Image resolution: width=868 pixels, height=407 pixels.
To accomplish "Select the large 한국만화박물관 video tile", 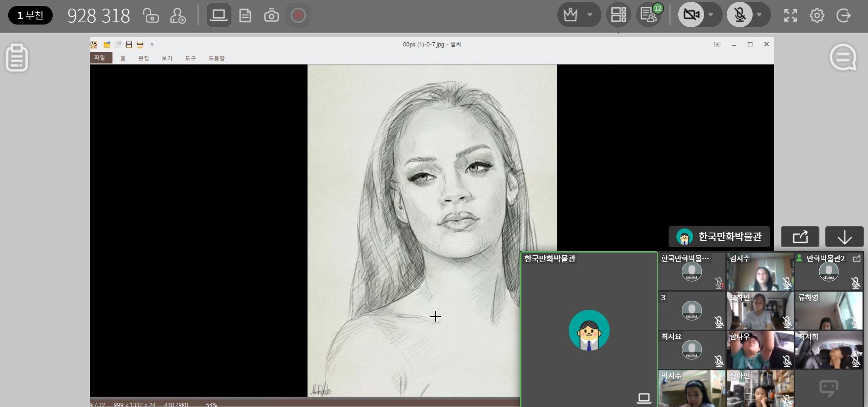I will click(x=589, y=329).
